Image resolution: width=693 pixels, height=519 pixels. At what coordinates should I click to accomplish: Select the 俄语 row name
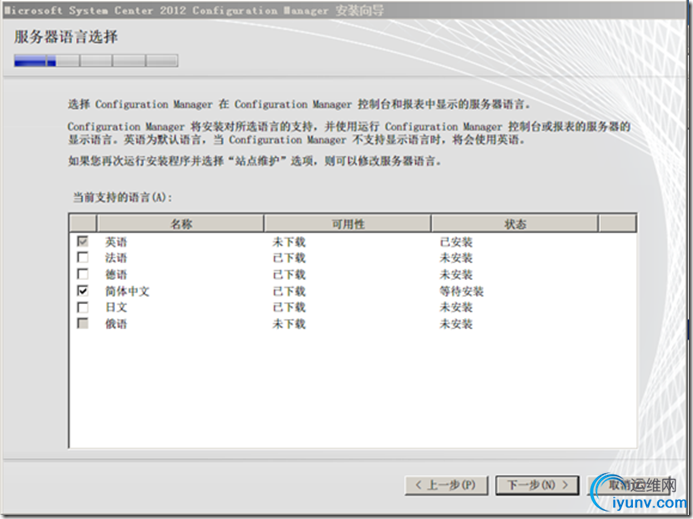click(x=116, y=324)
